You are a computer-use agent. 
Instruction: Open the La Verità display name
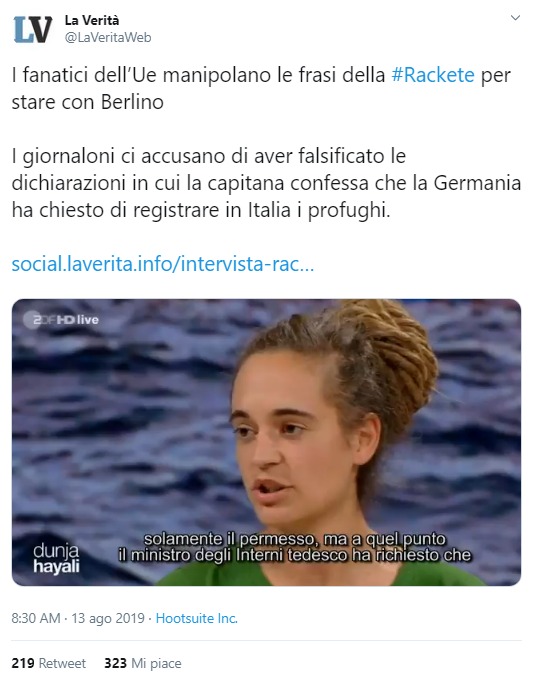[92, 20]
